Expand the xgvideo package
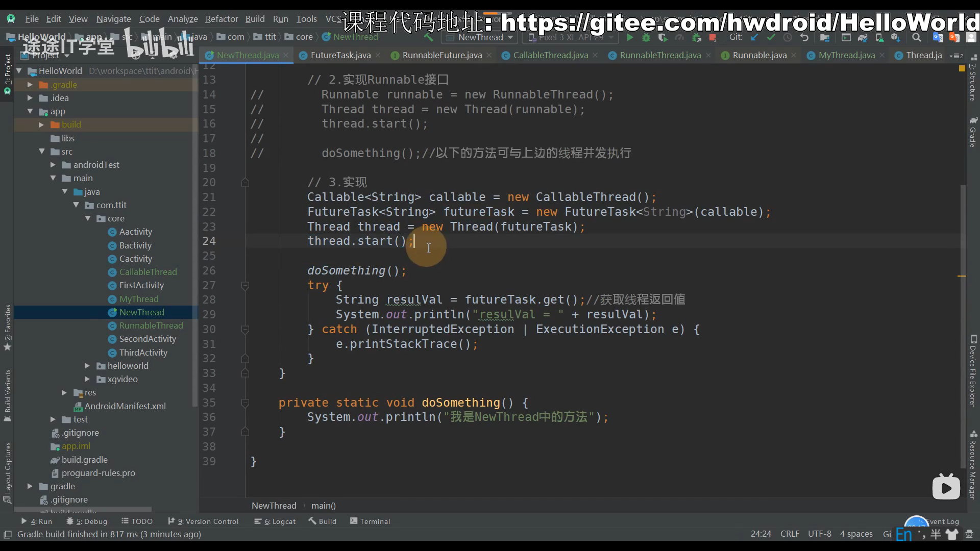The width and height of the screenshot is (980, 551). (87, 379)
